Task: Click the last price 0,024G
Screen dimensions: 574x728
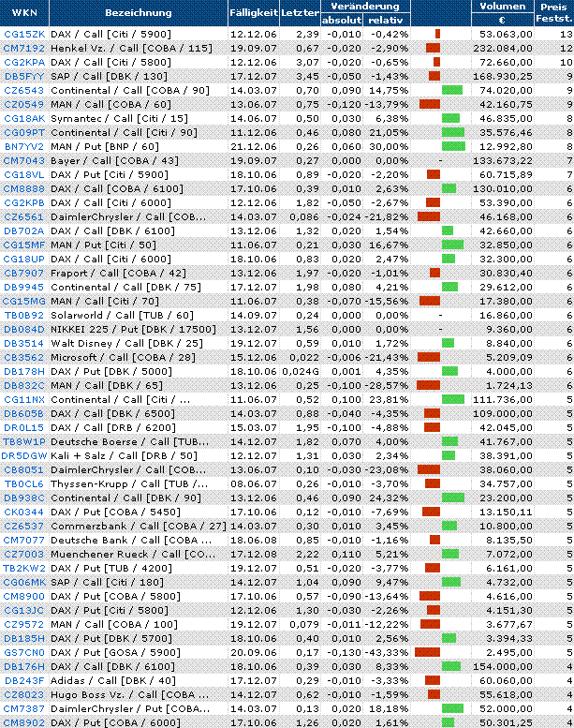Action: pyautogui.click(x=301, y=371)
